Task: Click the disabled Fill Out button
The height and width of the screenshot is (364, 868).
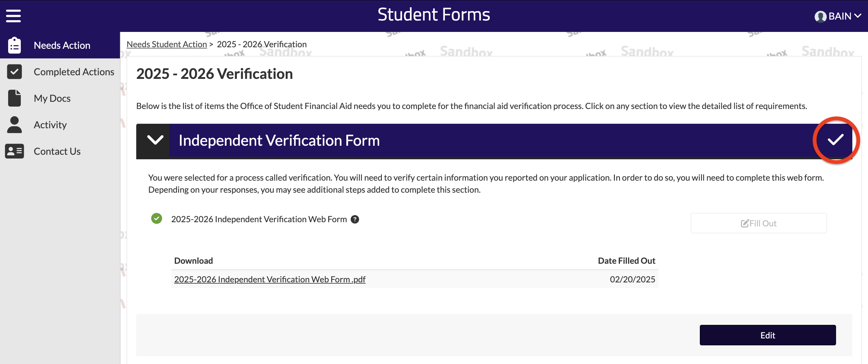Action: click(758, 223)
